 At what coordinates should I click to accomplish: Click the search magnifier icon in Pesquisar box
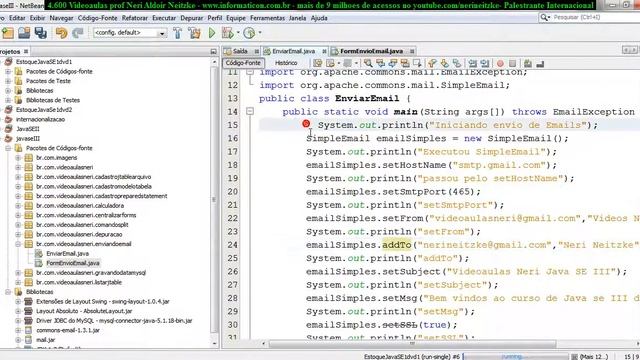[544, 17]
